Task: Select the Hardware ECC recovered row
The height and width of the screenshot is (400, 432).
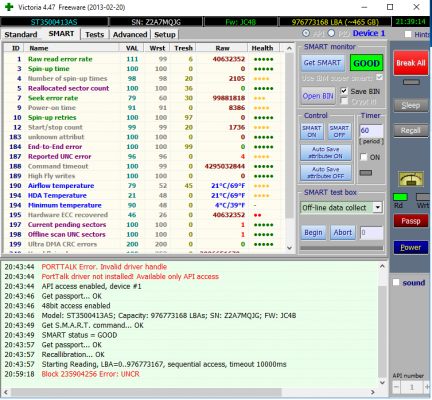Action: tap(144, 215)
